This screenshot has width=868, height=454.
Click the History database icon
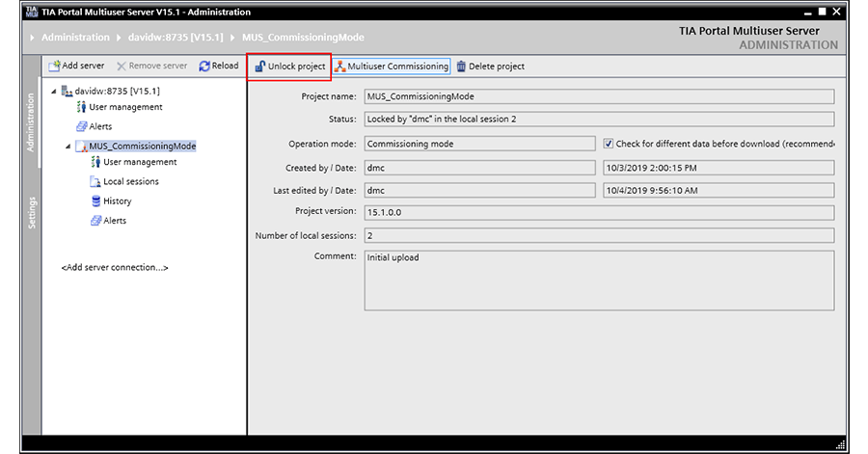point(95,200)
